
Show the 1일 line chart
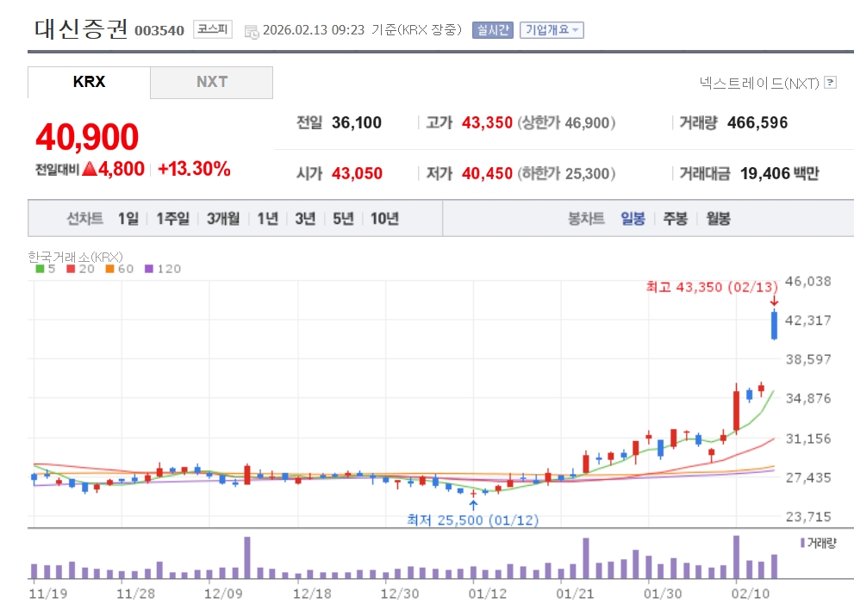(128, 219)
